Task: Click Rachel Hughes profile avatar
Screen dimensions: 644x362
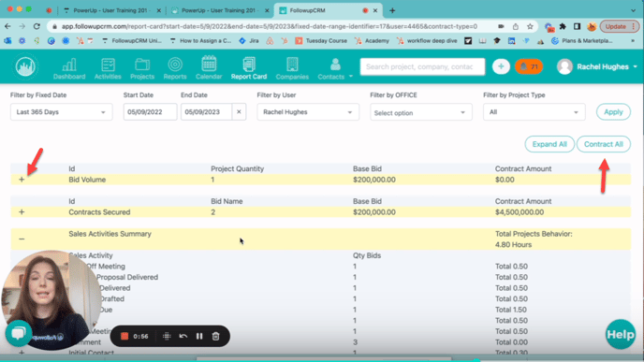Action: [x=564, y=66]
